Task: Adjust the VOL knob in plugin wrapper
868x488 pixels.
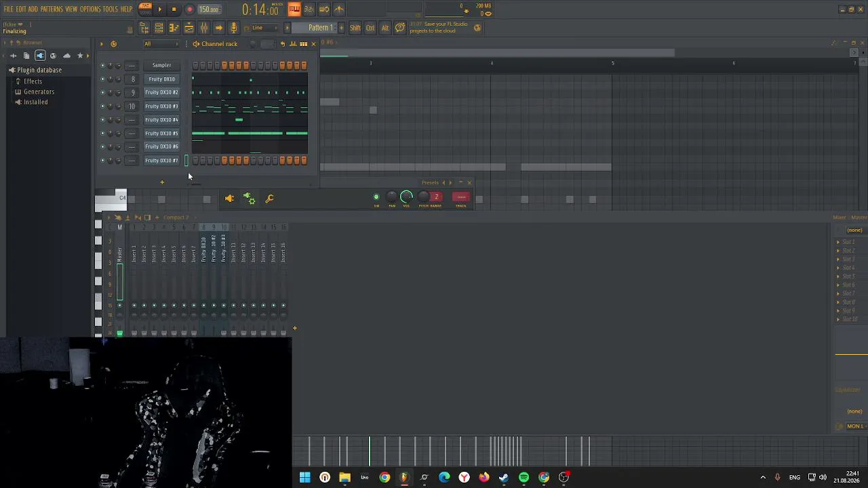Action: pos(406,197)
